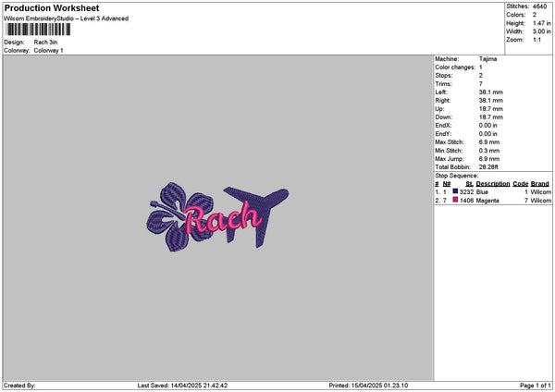Click the 'Page 1 of 1' footer text

click(536, 386)
